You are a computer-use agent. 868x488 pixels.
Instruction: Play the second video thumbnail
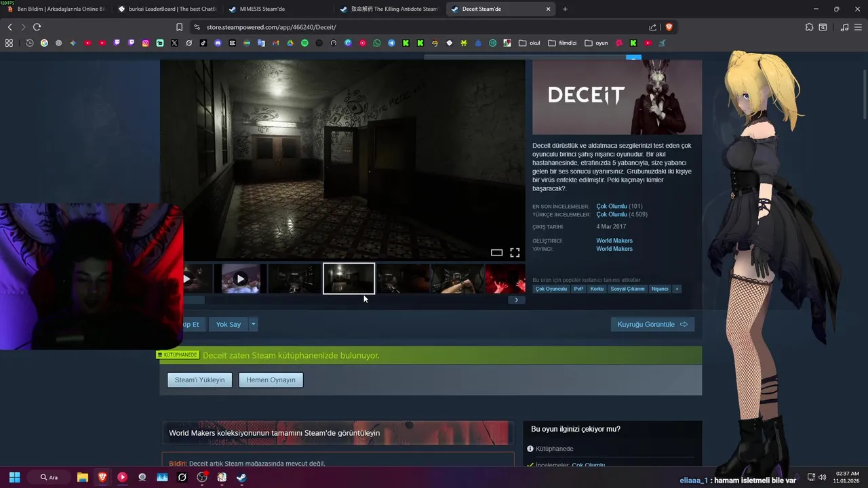(240, 279)
